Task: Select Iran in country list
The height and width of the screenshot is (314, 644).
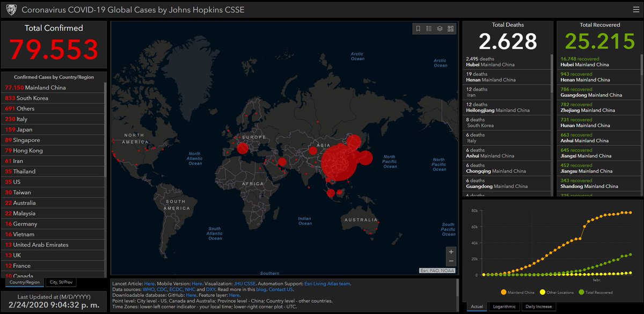Action: coord(53,161)
